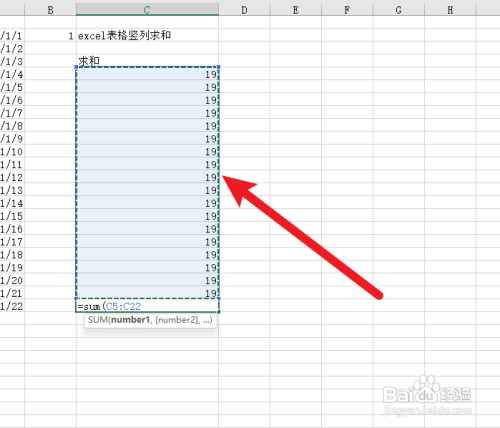Click the cell reading excel表格竖列求和
The height and width of the screenshot is (428, 500).
point(147,35)
